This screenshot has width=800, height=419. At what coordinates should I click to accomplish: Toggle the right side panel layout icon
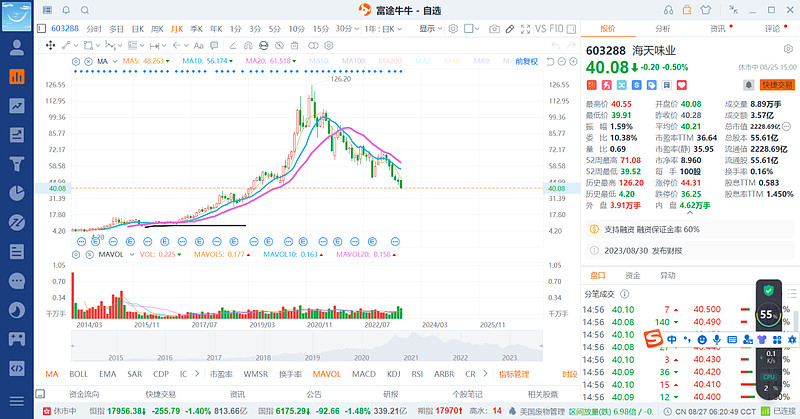point(571,29)
